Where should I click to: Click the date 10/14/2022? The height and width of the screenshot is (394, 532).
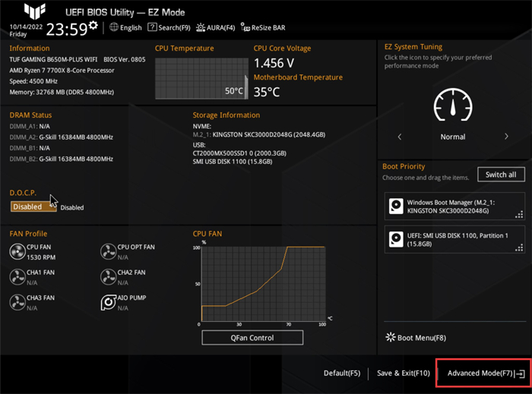pyautogui.click(x=26, y=27)
